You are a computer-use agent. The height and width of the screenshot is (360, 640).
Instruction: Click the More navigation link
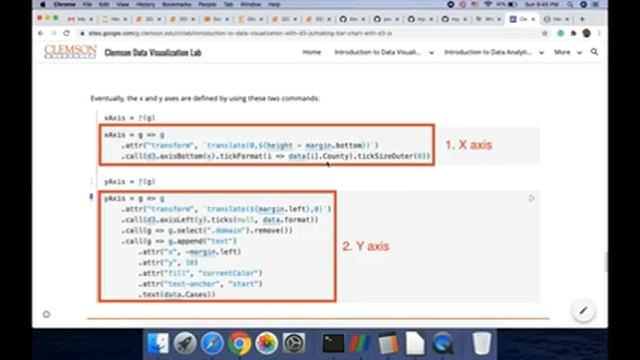pyautogui.click(x=562, y=52)
